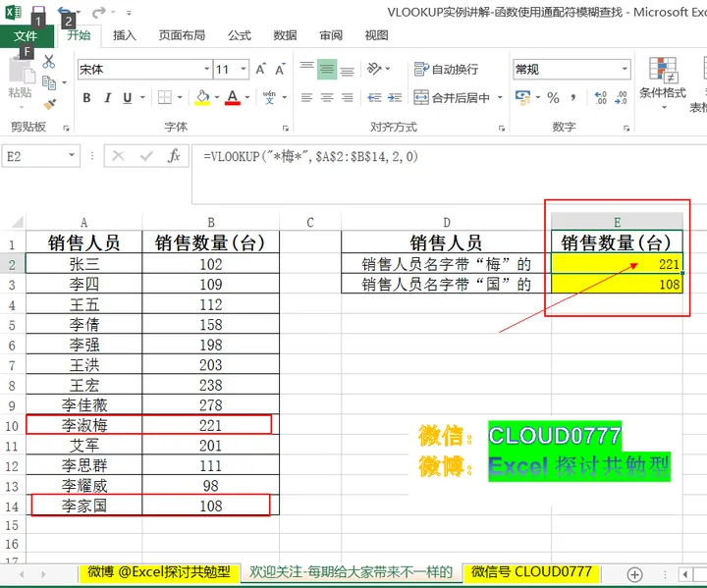707x588 pixels.
Task: Click the Cut scissors icon
Action: [49, 62]
